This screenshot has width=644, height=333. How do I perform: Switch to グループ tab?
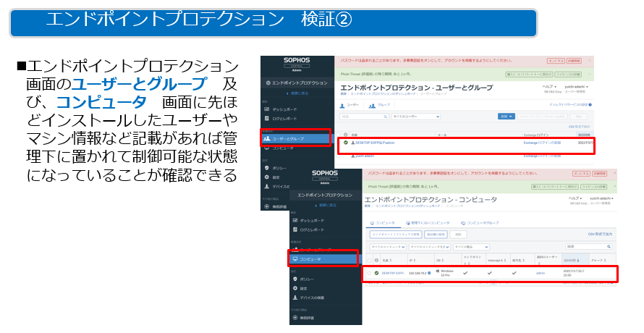379,105
